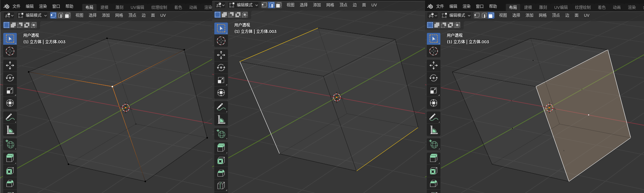Choose the Cursor tool in right viewport

(x=434, y=51)
